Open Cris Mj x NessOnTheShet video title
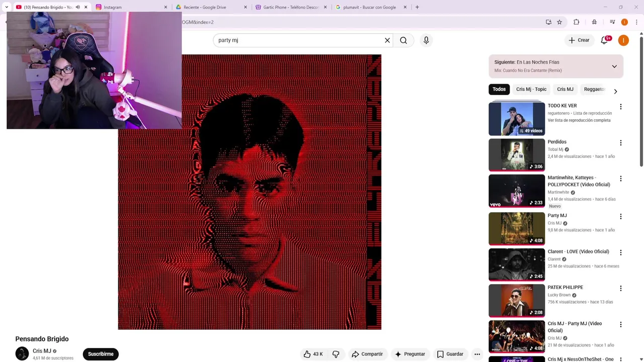The width and height of the screenshot is (644, 362). (581, 359)
